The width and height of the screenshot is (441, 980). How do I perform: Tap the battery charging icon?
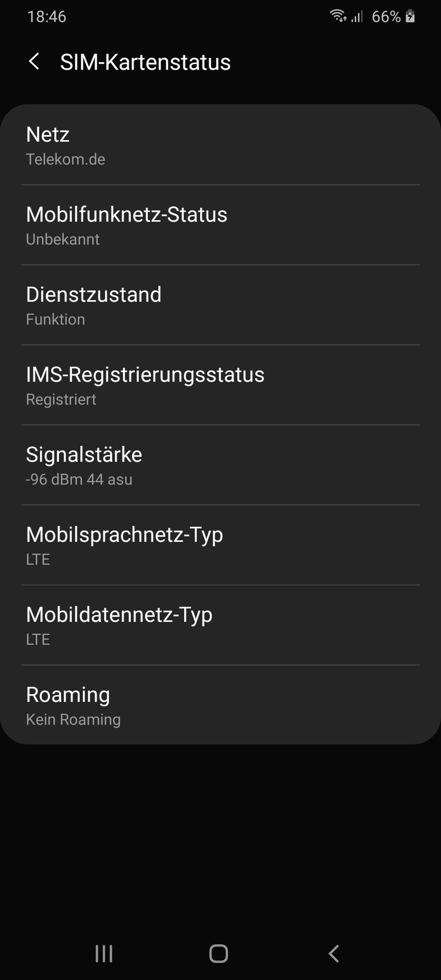(411, 16)
